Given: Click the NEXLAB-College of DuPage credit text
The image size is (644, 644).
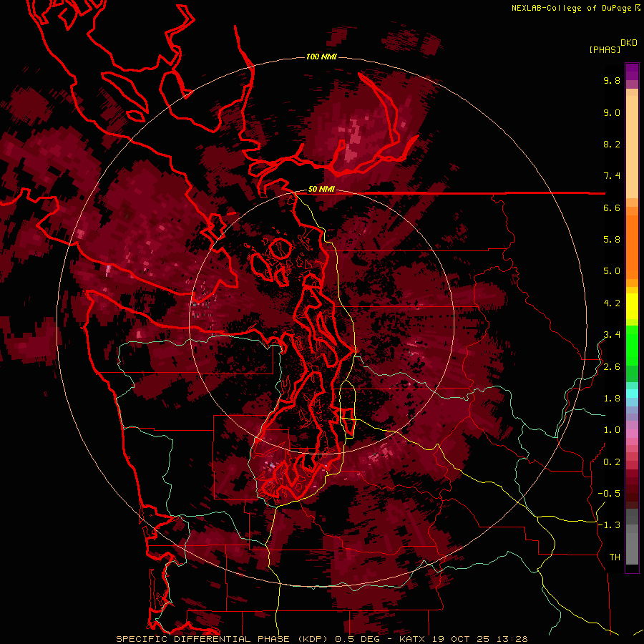Looking at the screenshot, I should pos(571,8).
